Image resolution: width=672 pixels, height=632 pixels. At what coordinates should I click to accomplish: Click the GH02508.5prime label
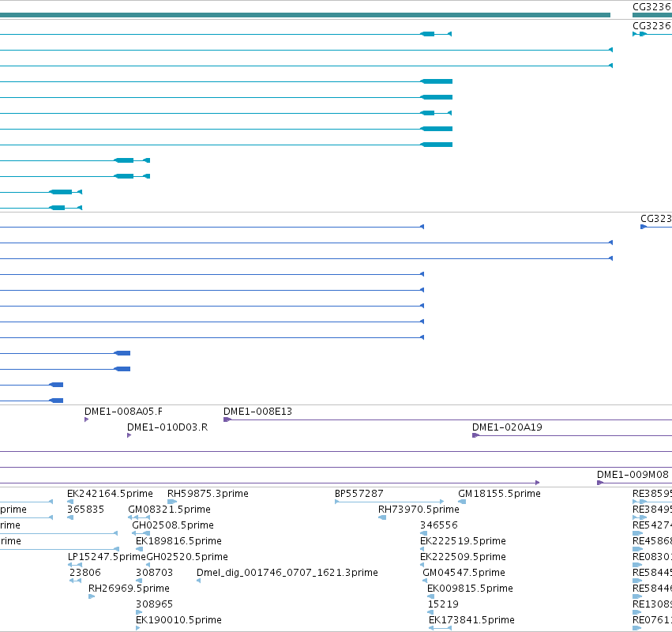[173, 525]
